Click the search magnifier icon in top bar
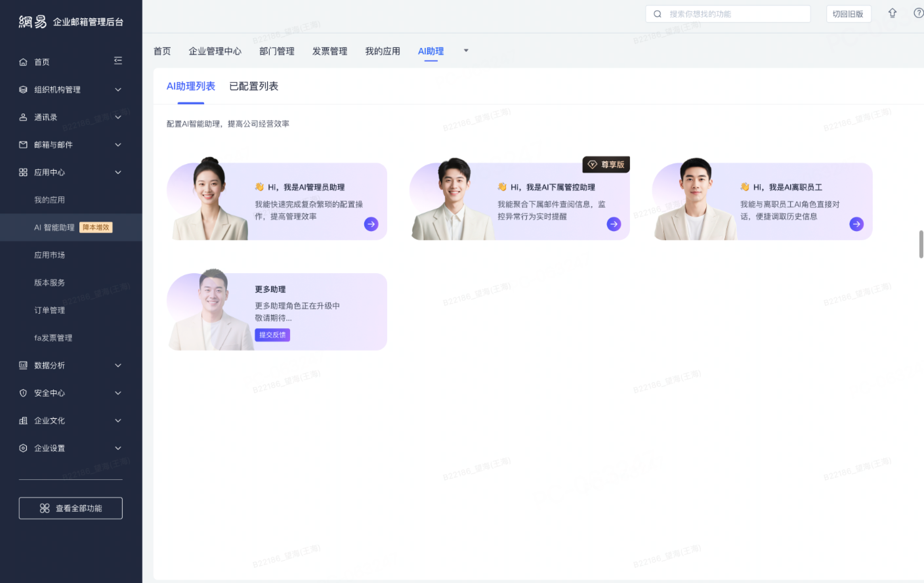 click(x=657, y=14)
